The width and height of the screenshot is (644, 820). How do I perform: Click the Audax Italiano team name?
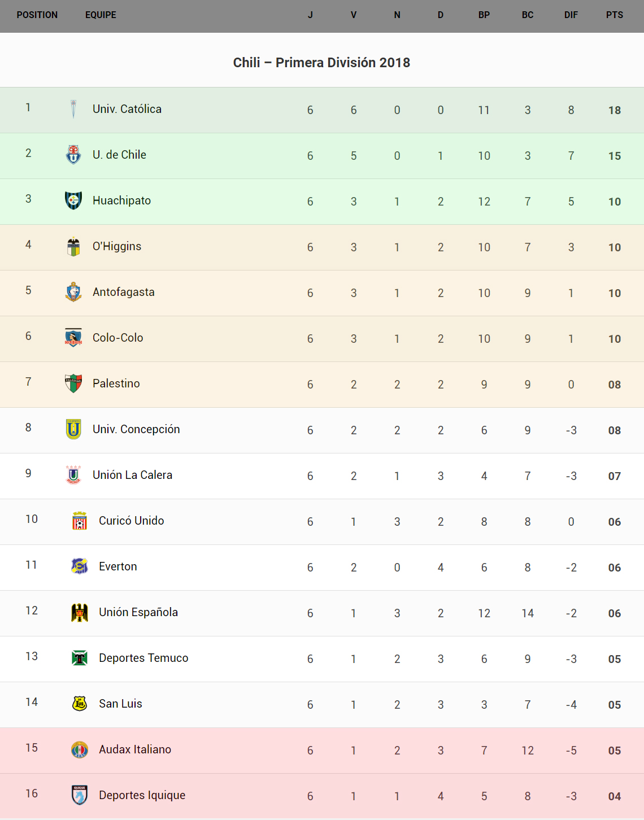pos(135,749)
